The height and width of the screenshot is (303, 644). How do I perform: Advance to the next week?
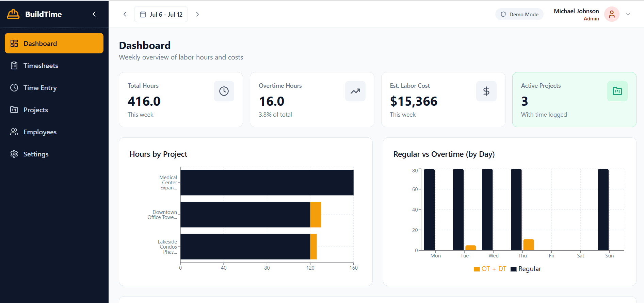(197, 14)
